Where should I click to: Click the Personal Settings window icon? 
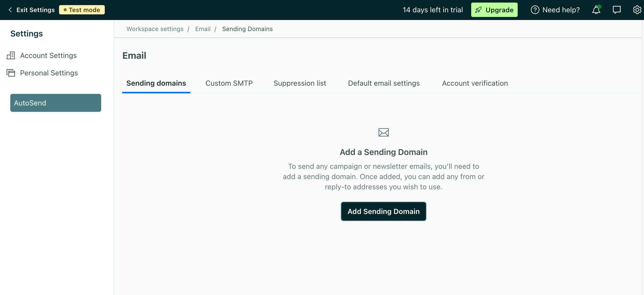click(11, 73)
